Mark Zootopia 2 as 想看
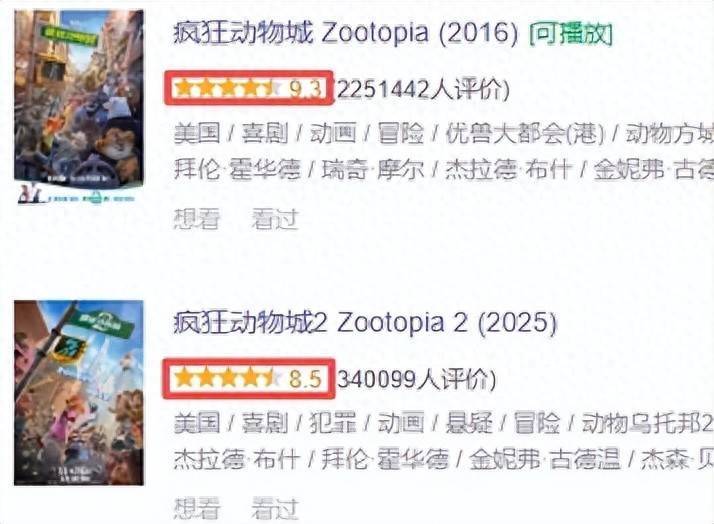This screenshot has width=714, height=524. click(197, 508)
